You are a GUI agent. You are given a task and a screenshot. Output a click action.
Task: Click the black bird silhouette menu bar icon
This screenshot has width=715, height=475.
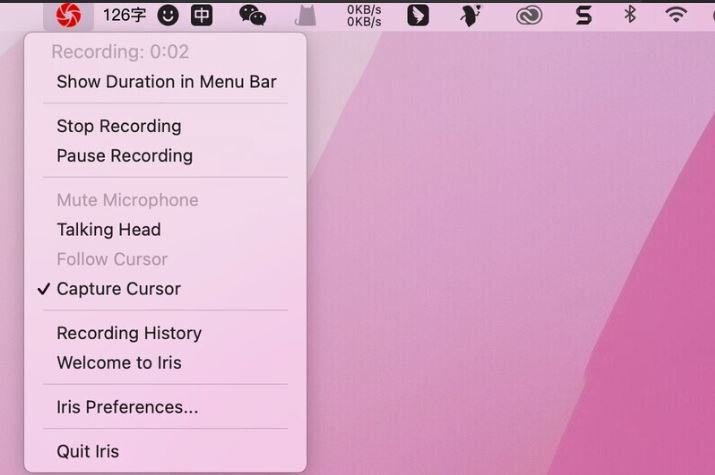[x=471, y=15]
